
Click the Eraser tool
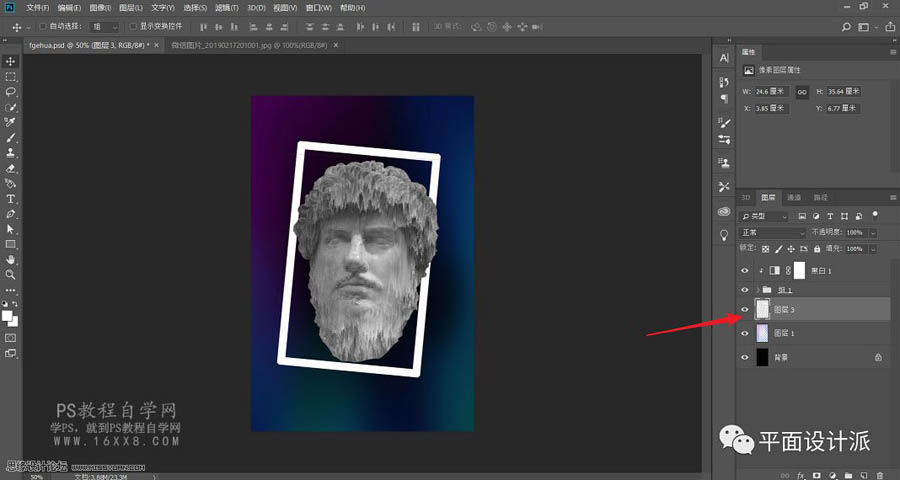click(x=11, y=168)
